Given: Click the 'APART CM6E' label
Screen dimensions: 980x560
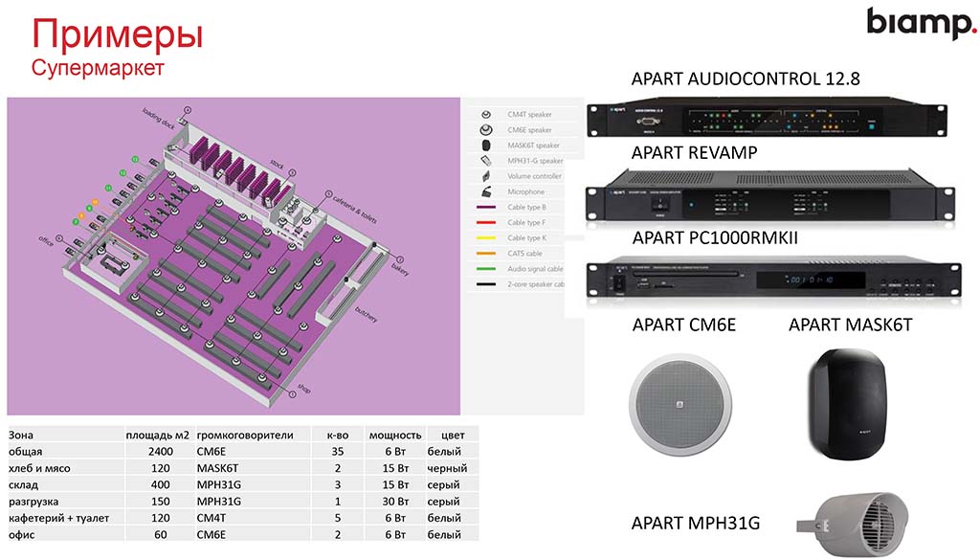Looking at the screenshot, I should coord(683,325).
